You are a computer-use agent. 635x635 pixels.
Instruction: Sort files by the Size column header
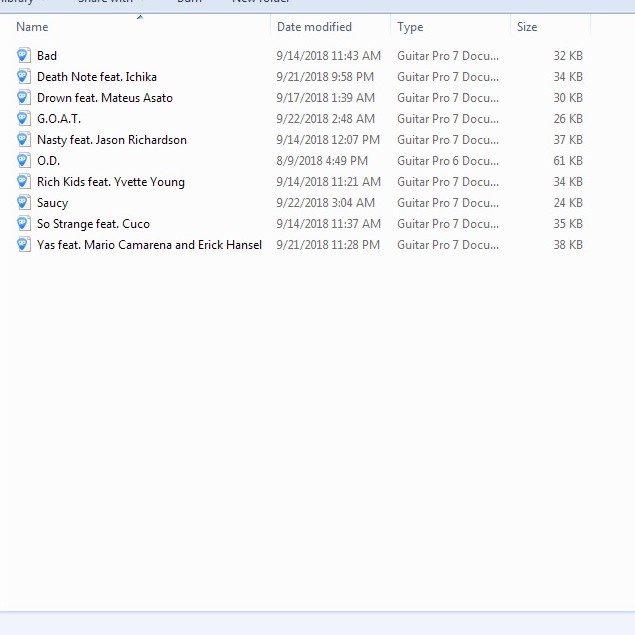(527, 27)
